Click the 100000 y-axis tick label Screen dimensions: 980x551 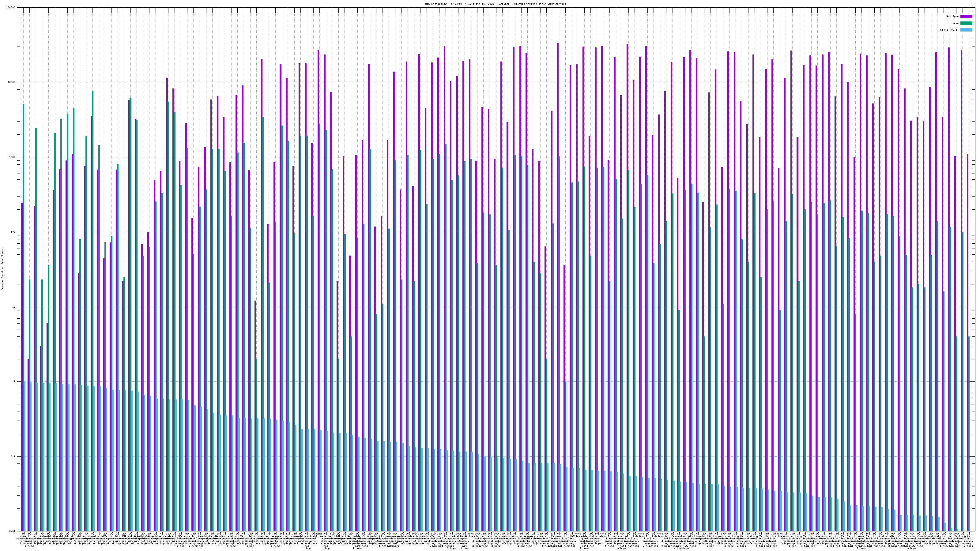[x=10, y=8]
